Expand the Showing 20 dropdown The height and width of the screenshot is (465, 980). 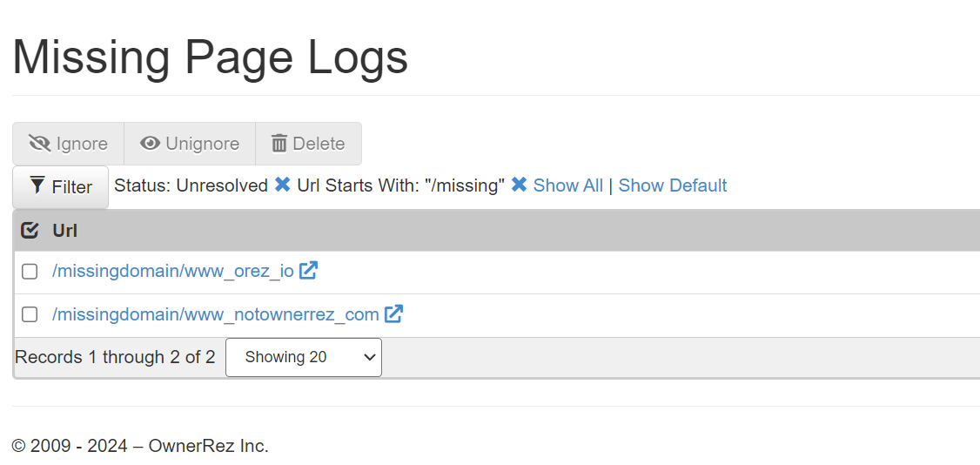[x=303, y=357]
